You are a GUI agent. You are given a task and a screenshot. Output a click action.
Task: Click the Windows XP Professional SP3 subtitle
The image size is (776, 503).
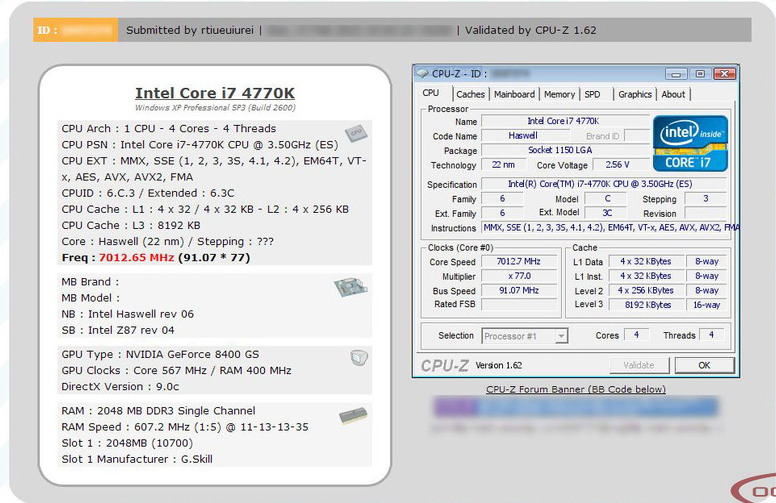(x=215, y=107)
